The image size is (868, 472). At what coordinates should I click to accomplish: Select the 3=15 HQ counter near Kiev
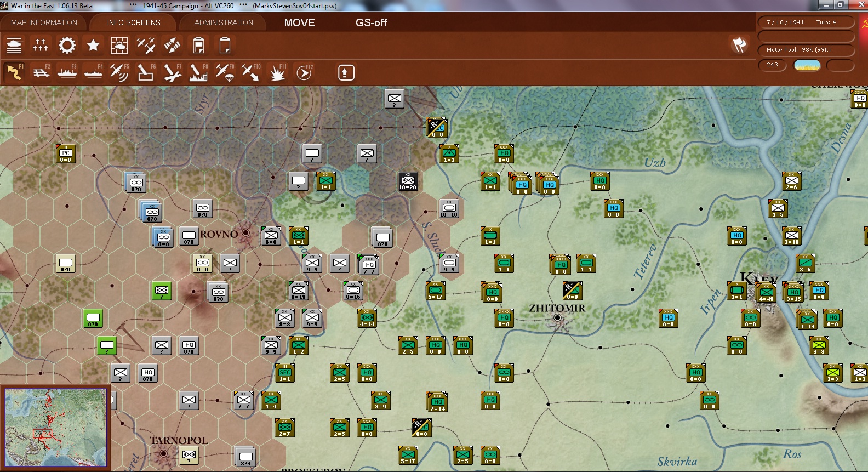793,293
